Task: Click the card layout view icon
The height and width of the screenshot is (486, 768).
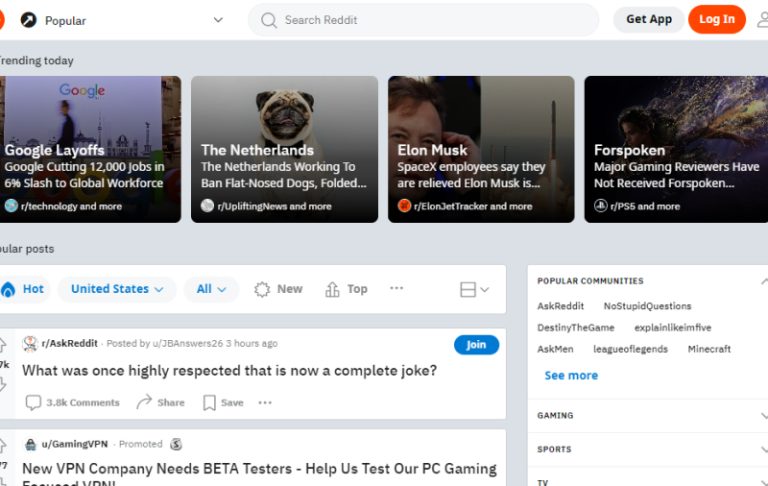Action: 468,289
